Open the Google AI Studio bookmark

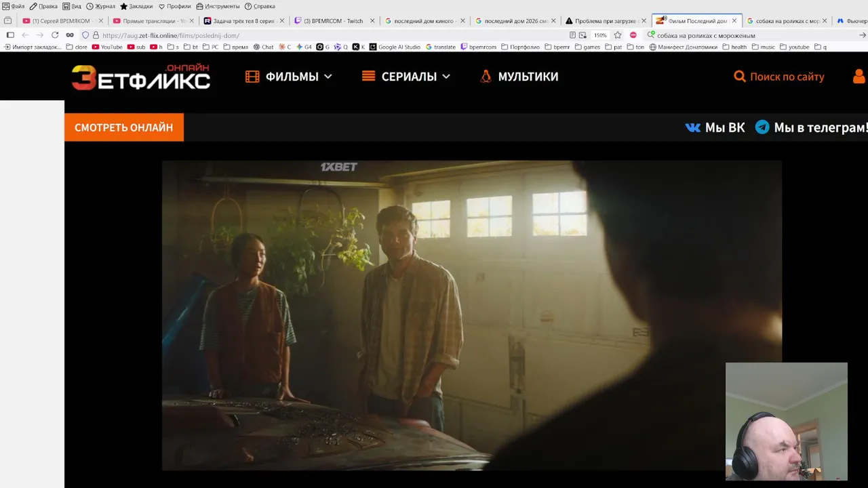395,47
